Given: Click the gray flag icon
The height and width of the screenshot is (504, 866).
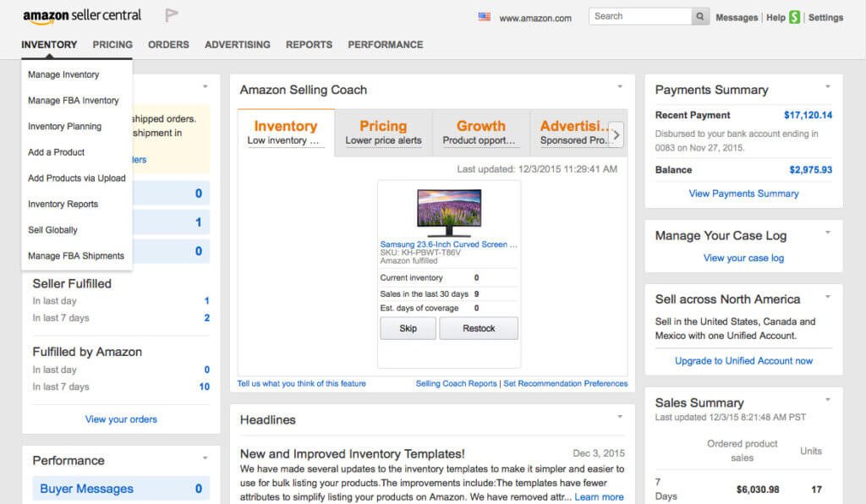Looking at the screenshot, I should (x=171, y=15).
